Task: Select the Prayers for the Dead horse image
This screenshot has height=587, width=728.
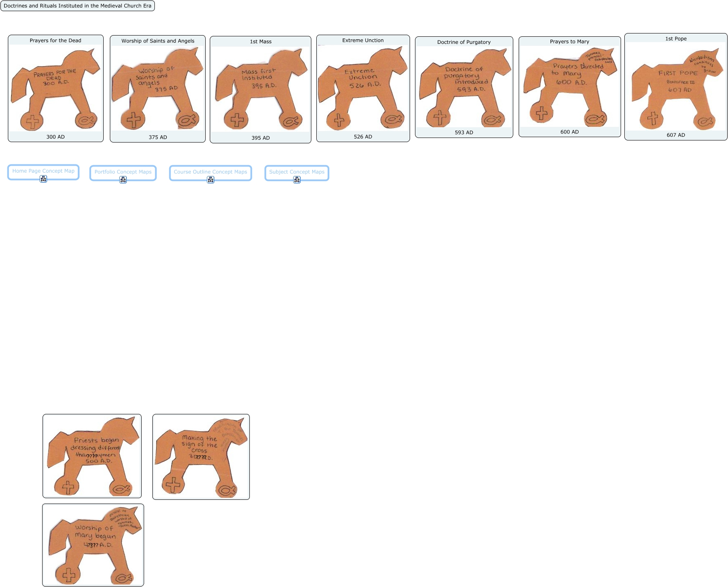Action: tap(56, 88)
